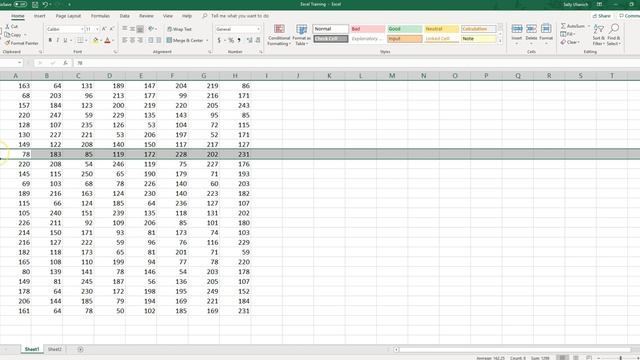Viewport: 640px width, 360px height.
Task: Toggle the AutoSave switch
Action: 20,4
